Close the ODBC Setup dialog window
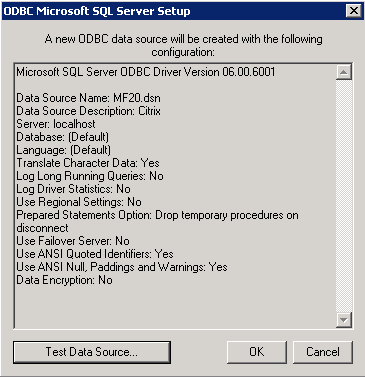This screenshot has width=365, height=377. (353, 11)
